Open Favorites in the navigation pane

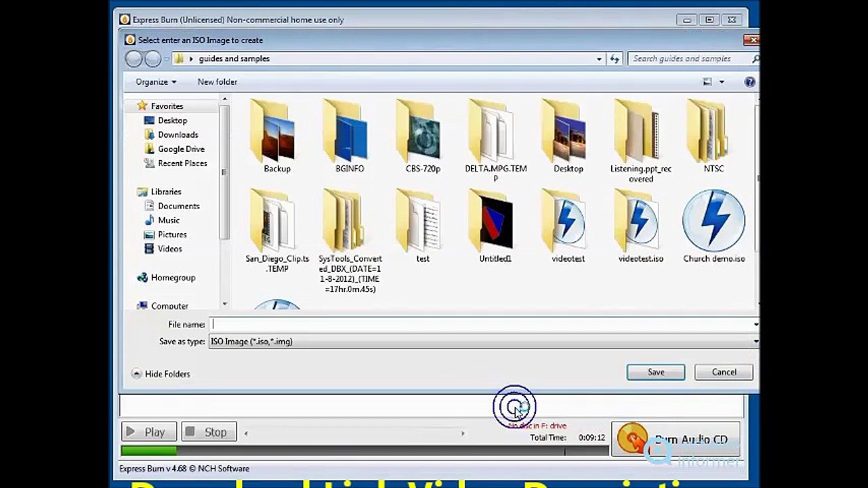(x=167, y=106)
